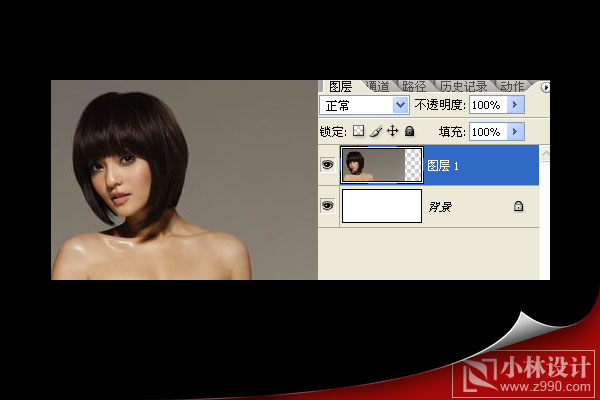This screenshot has height=400, width=600.
Task: Open the 路径 tab
Action: 414,87
